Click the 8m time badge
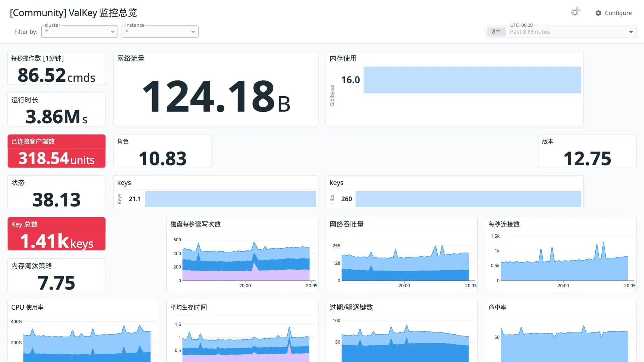The width and height of the screenshot is (644, 362). click(496, 32)
